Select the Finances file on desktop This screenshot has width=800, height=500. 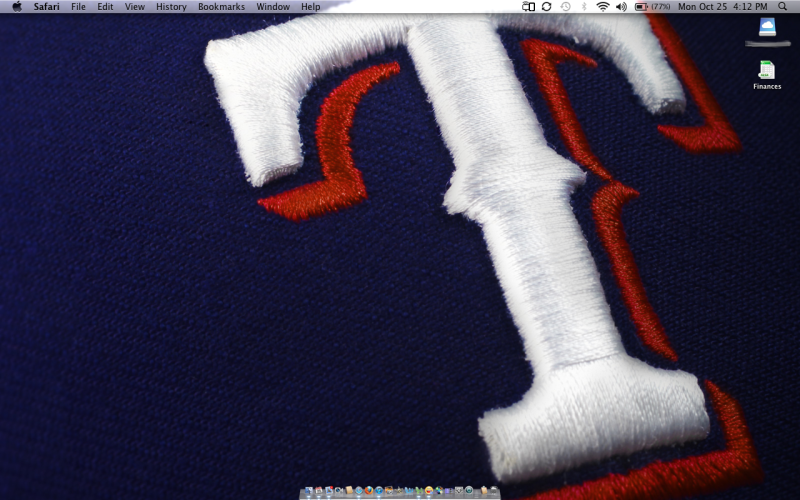pos(767,70)
